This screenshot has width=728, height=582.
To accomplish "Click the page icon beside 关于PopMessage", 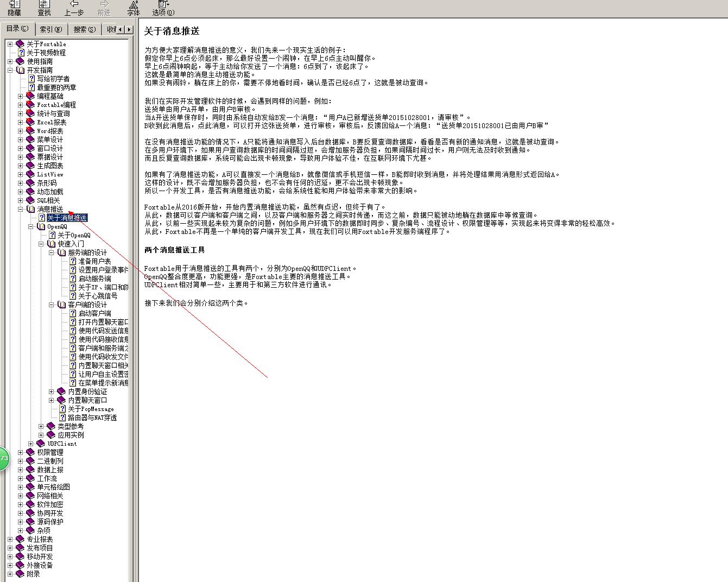I will click(x=62, y=409).
